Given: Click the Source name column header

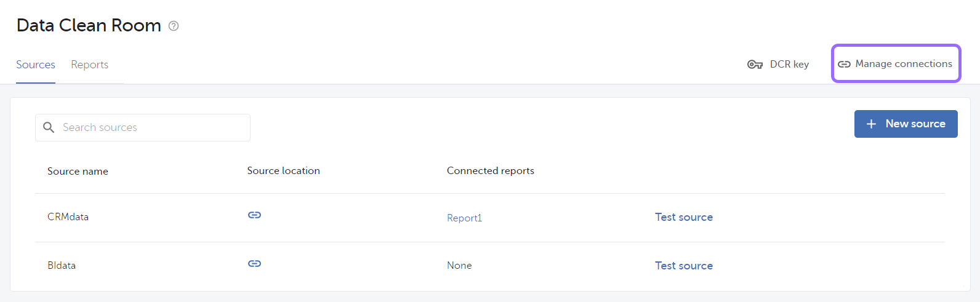Looking at the screenshot, I should tap(78, 172).
